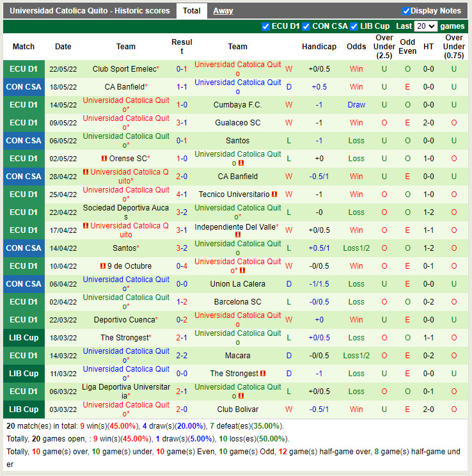Click red card icon after The Strongest on 11/03/22
This screenshot has width=472, height=476.
[x=263, y=374]
